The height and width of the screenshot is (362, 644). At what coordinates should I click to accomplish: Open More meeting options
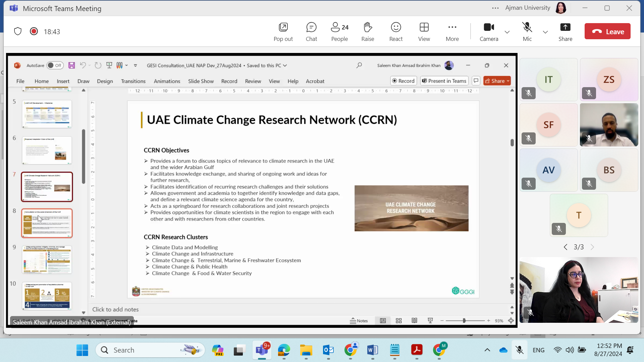pos(452,32)
